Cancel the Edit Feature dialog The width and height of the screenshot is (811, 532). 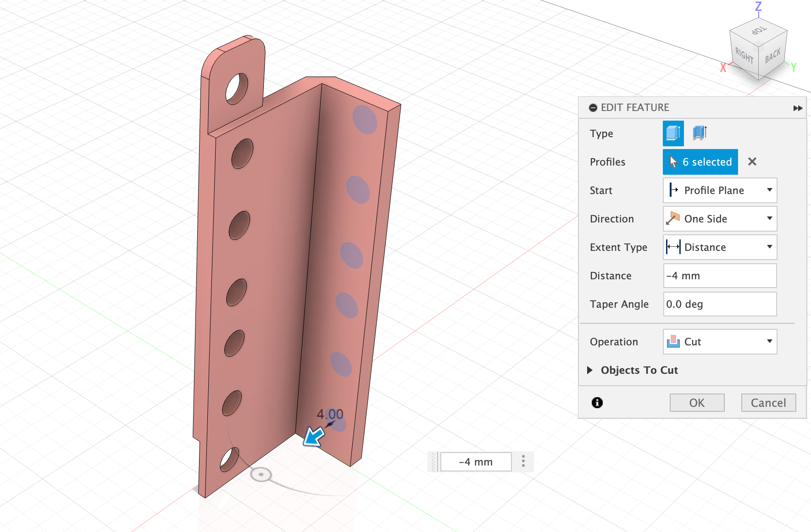tap(768, 403)
